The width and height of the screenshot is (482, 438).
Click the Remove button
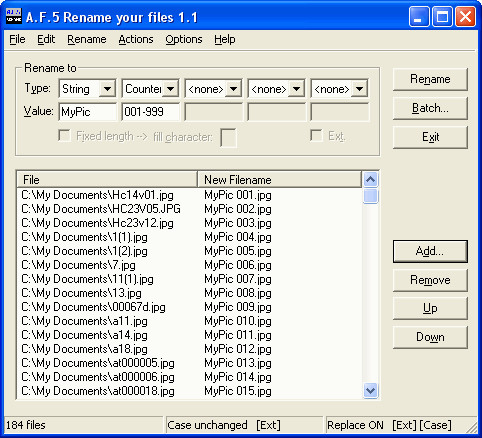430,280
